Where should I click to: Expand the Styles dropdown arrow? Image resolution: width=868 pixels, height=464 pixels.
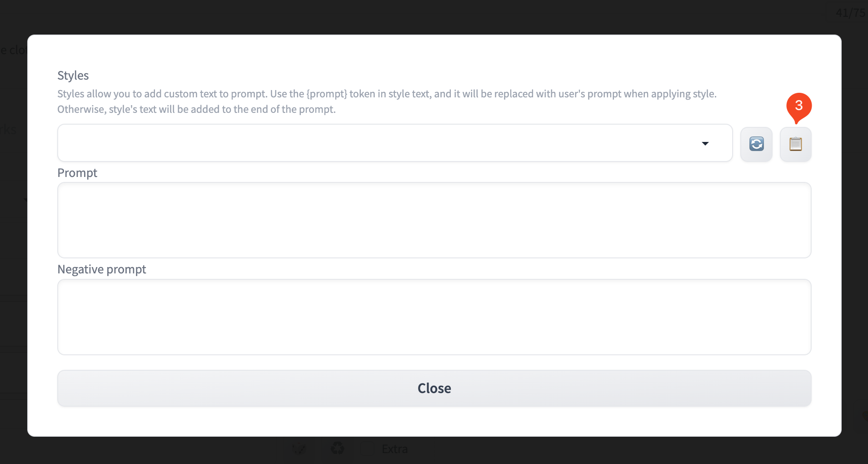tap(705, 144)
